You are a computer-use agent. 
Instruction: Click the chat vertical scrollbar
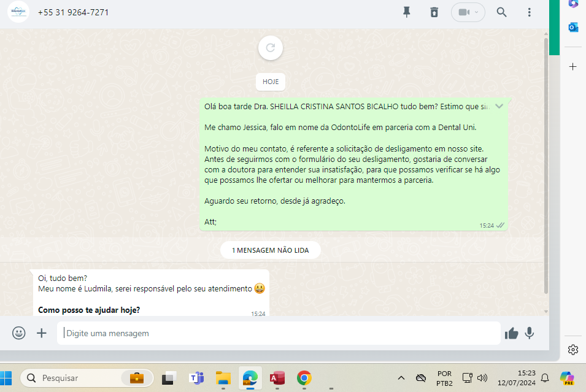[x=546, y=164]
